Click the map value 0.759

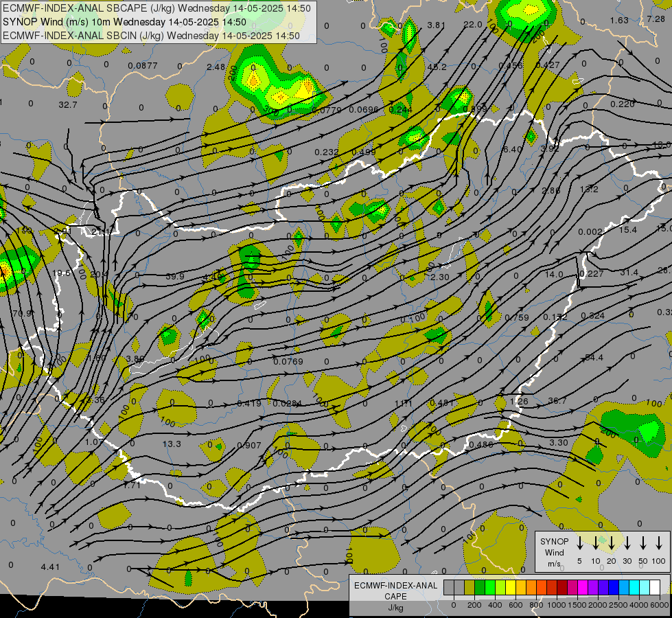tap(516, 318)
